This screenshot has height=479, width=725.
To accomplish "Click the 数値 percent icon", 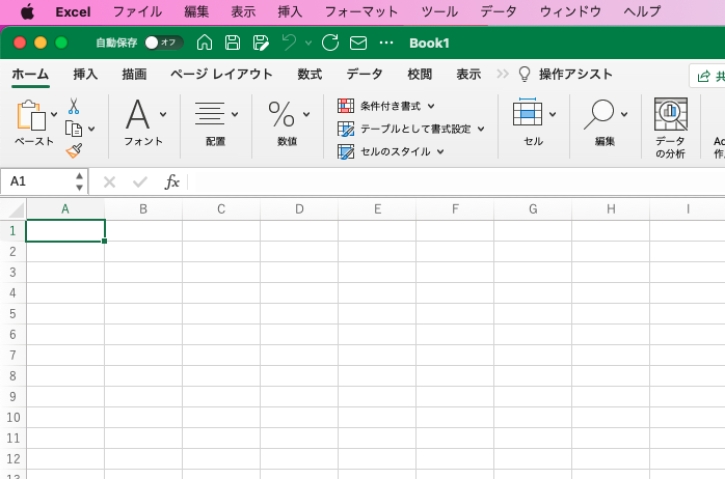I will pos(281,114).
